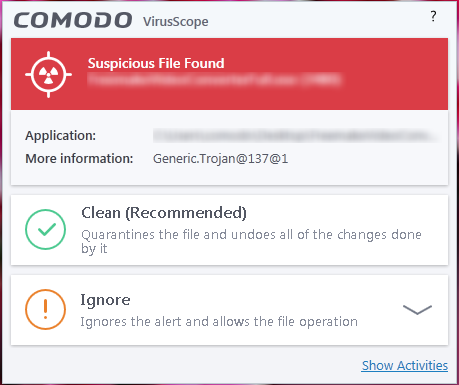Click the quarantine description under Clean

coord(251,241)
